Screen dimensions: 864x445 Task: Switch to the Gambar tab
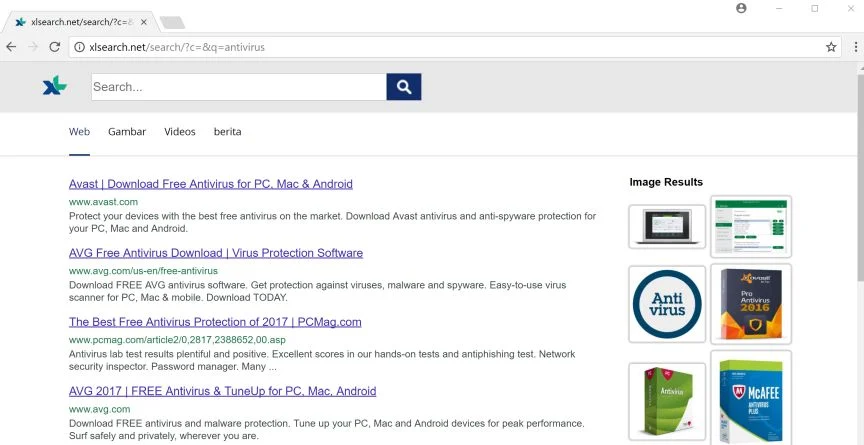point(127,132)
